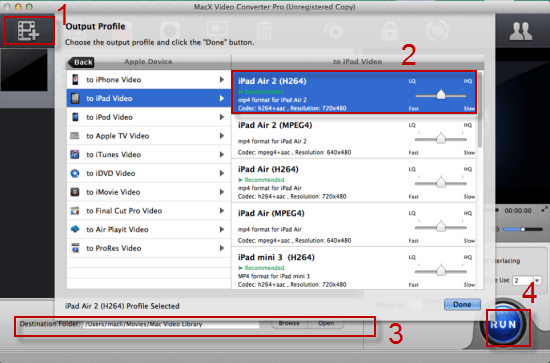The image size is (550, 363).
Task: Click the blue RUN button
Action: [x=504, y=324]
